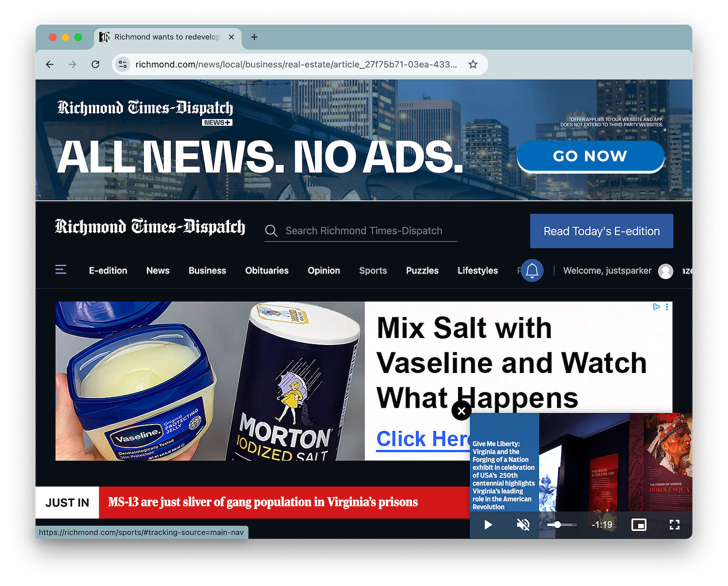
Task: Open the Sports section
Action: point(373,270)
